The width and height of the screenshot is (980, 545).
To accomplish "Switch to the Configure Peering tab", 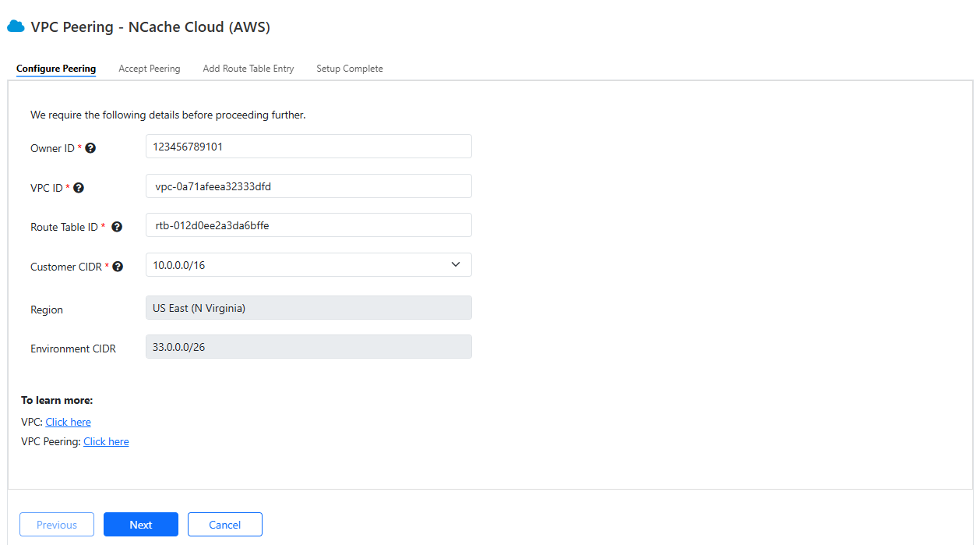I will [56, 69].
